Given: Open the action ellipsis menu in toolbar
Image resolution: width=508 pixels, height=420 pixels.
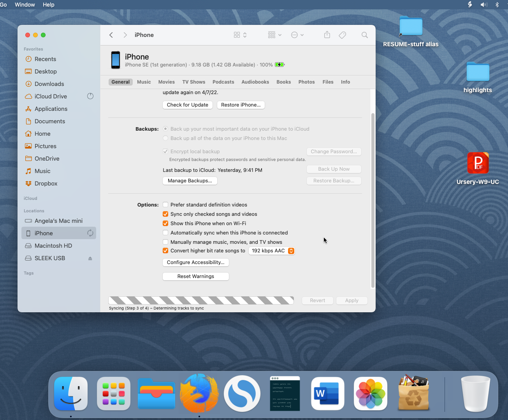Looking at the screenshot, I should [x=297, y=35].
